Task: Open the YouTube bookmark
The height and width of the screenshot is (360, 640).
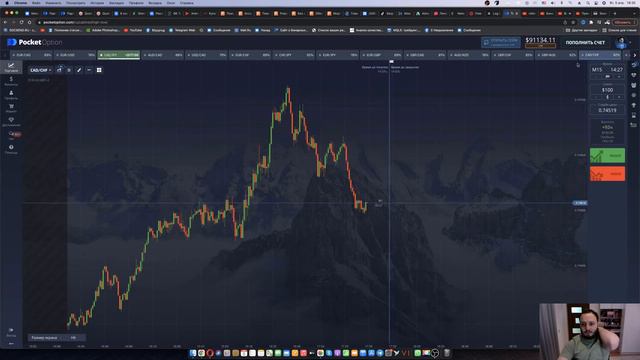Action: point(133,30)
